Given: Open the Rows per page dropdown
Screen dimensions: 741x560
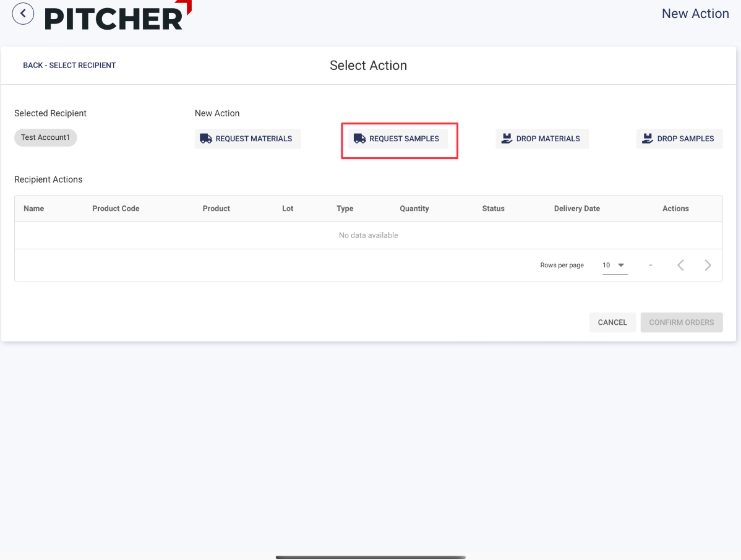Looking at the screenshot, I should click(x=614, y=265).
